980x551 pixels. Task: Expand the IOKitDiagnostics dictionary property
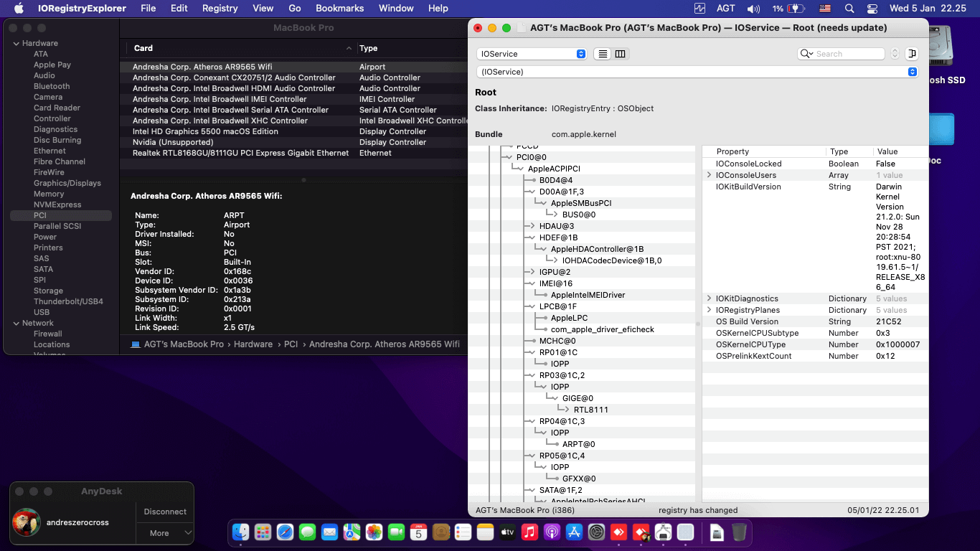709,298
